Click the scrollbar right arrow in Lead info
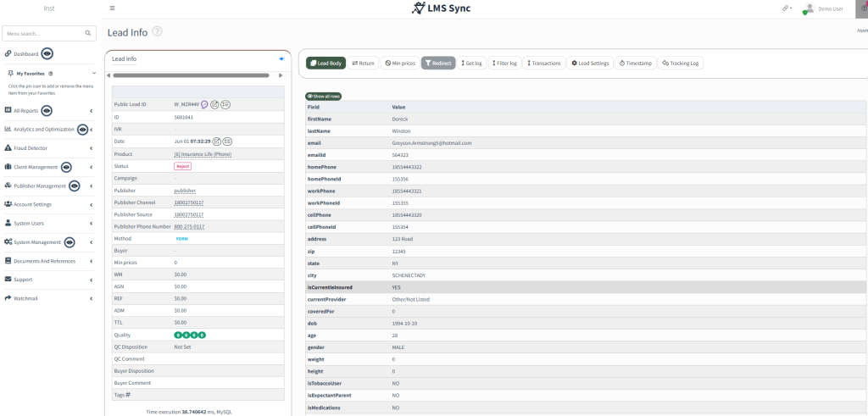The width and height of the screenshot is (868, 416). pyautogui.click(x=281, y=75)
